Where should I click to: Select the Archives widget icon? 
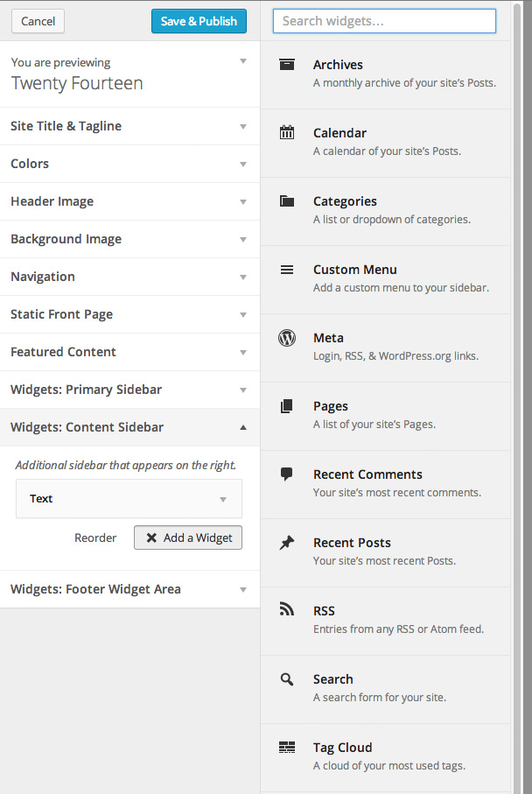287,64
